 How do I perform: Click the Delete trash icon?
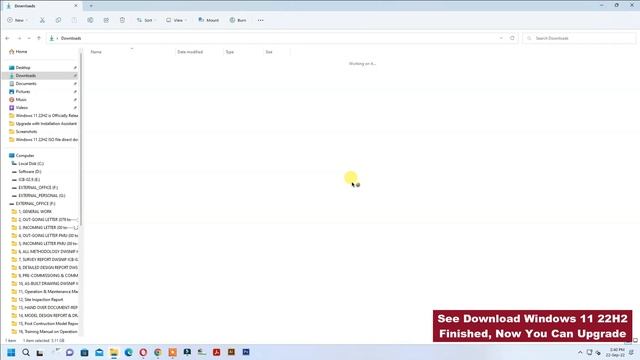(122, 20)
